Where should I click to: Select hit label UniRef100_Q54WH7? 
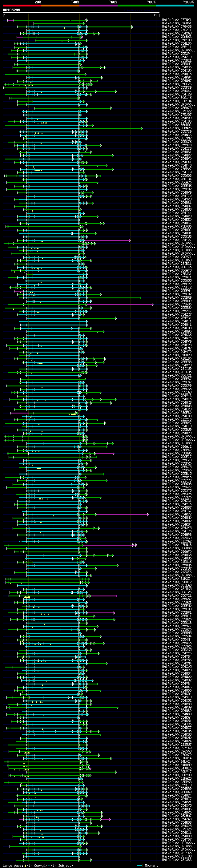pyautogui.click(x=177, y=81)
